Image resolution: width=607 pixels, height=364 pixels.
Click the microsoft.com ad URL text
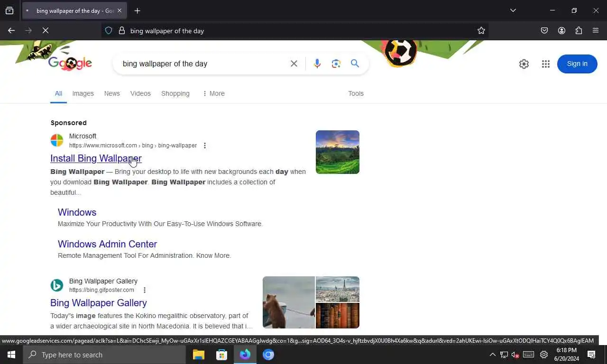coord(133,146)
